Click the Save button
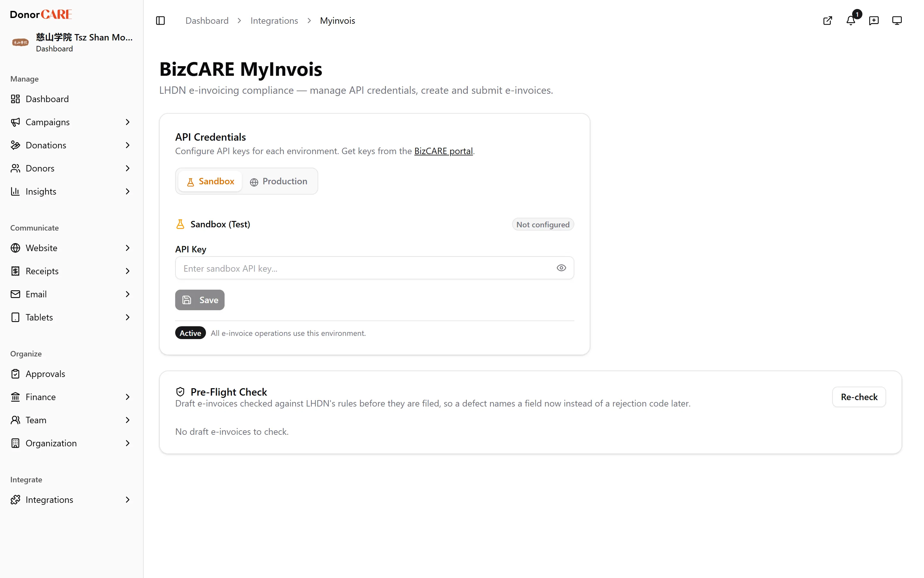Viewport: 924px width, 578px height. (200, 300)
